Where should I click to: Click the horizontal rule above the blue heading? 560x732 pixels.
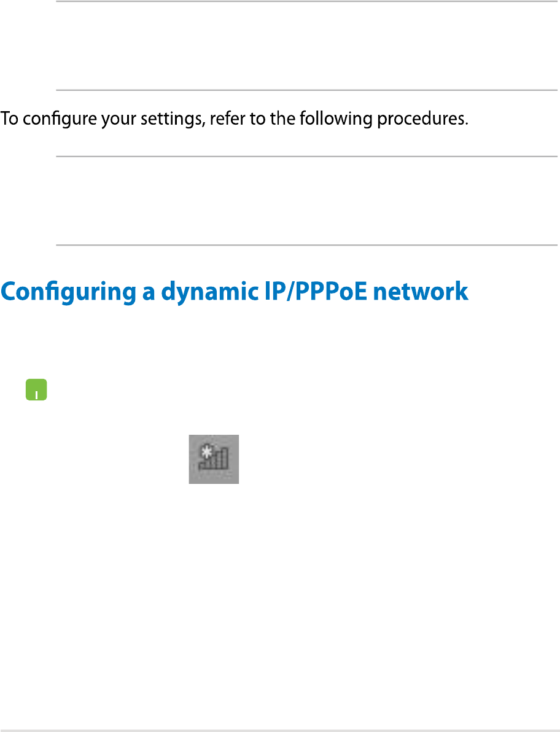pyautogui.click(x=306, y=246)
